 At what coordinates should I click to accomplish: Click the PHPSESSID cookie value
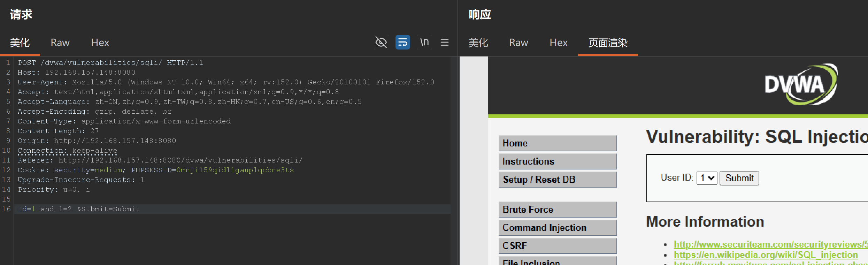[235, 170]
